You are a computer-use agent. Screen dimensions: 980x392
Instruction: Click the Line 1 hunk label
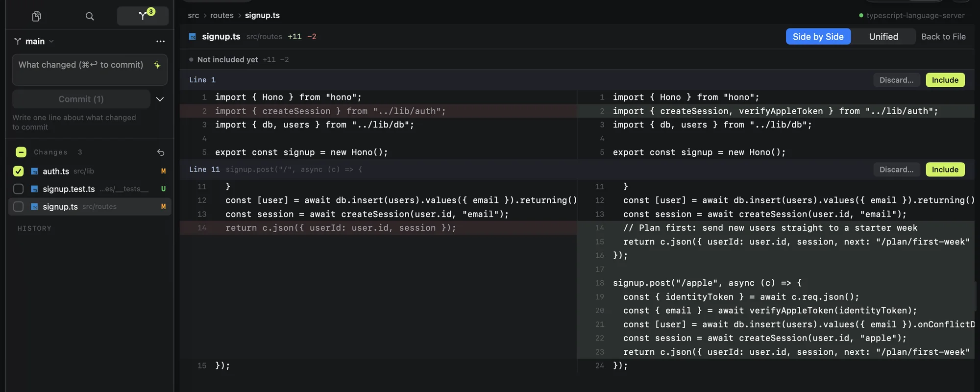(202, 80)
